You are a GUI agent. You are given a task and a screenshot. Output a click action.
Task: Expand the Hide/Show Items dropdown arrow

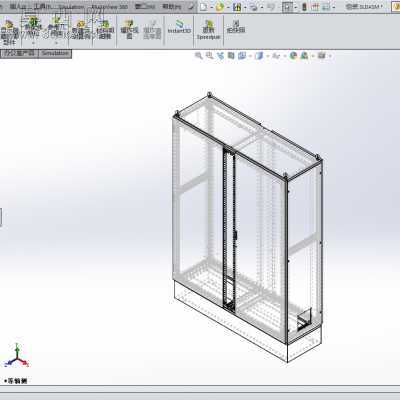coord(284,56)
